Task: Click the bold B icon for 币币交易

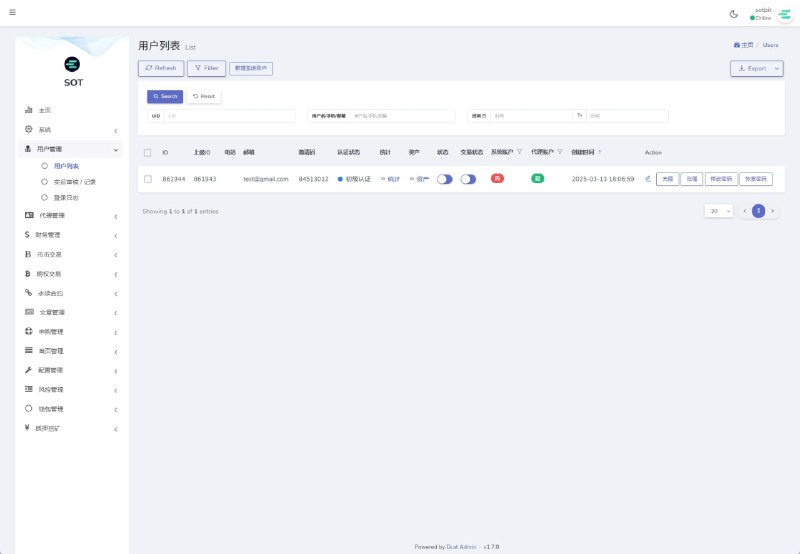Action: [28, 254]
